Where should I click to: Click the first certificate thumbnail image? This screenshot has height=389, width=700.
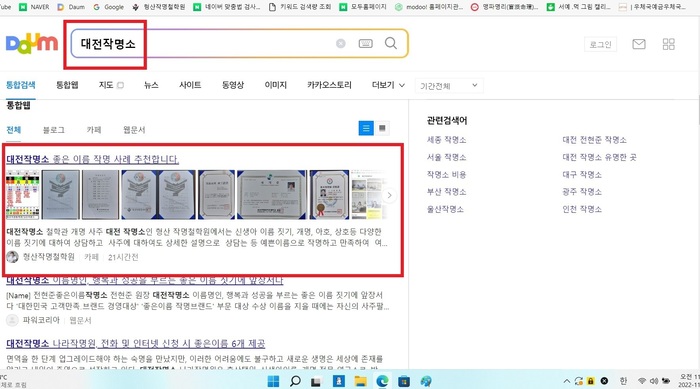60,195
